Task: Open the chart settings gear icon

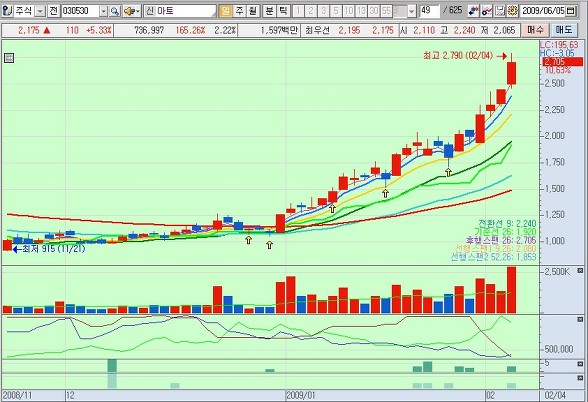Action: coord(512,11)
